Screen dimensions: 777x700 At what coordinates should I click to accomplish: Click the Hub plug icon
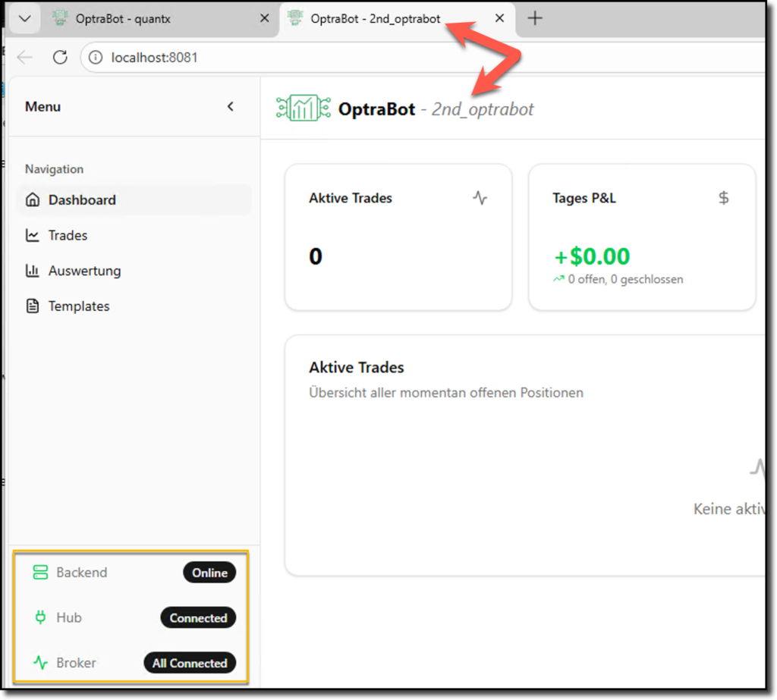tap(40, 618)
